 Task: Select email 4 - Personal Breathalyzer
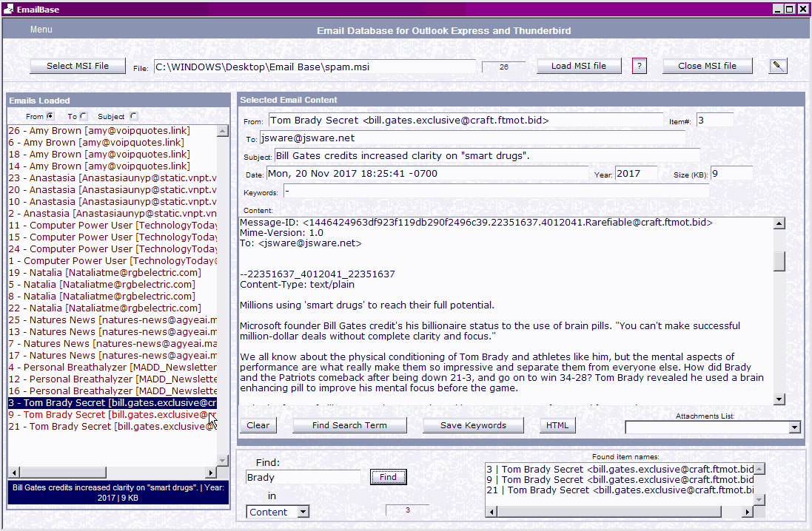(113, 368)
